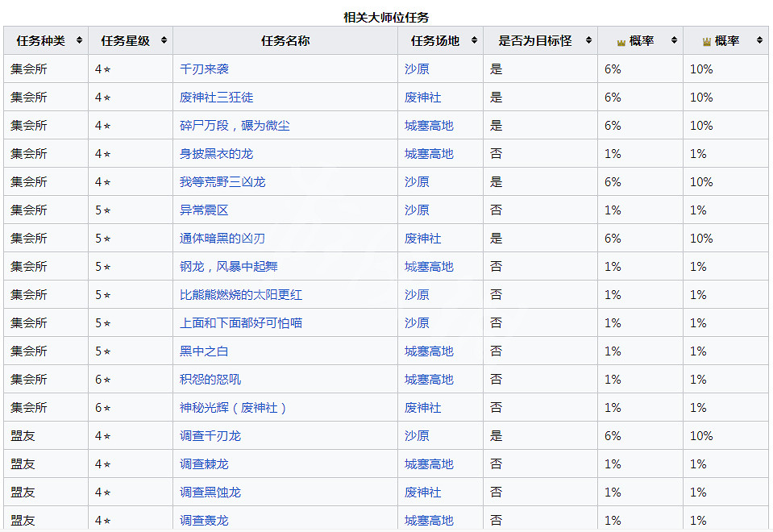Screen dimensions: 773x532
Task: Click the large crown icon in the last column header
Action: click(x=706, y=41)
